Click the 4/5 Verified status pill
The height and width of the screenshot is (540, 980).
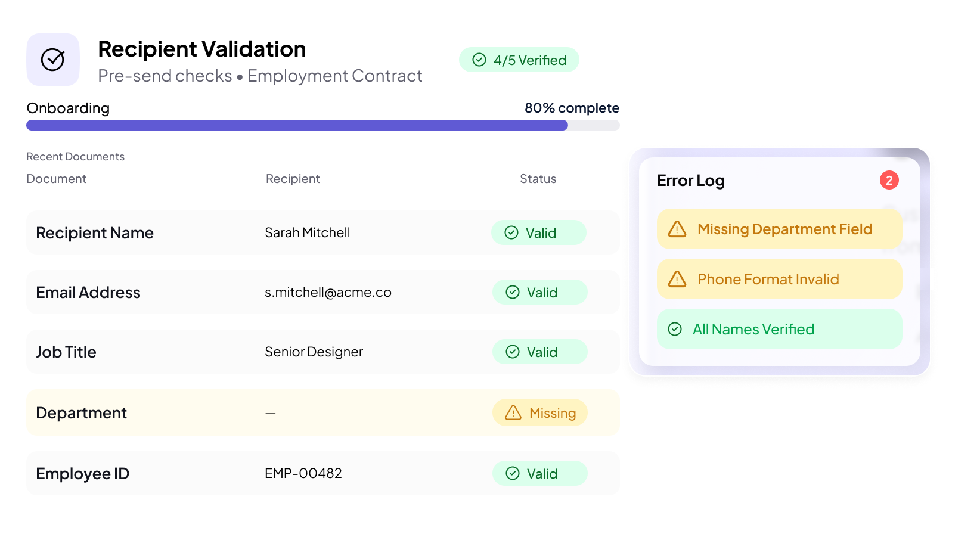519,60
